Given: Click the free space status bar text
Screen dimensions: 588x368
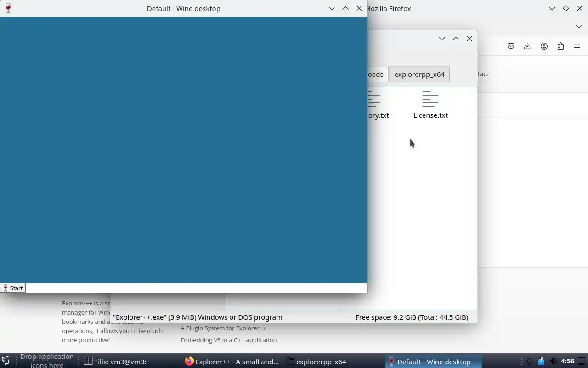Looking at the screenshot, I should [x=412, y=317].
